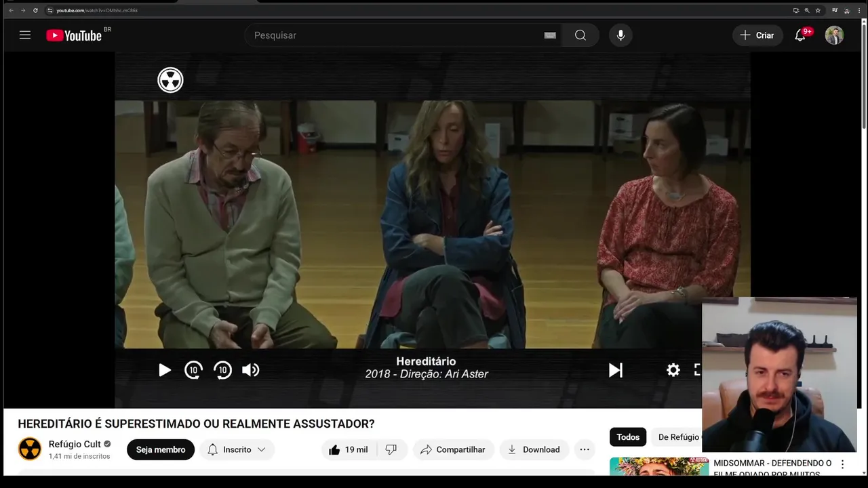
Task: Open the browser profile avatar
Action: tap(848, 10)
